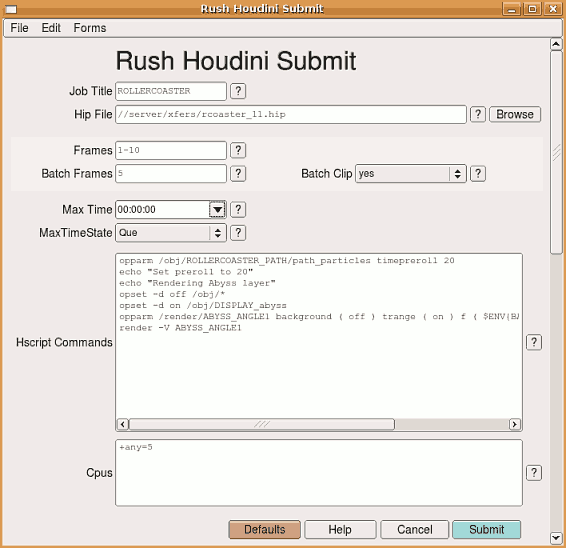Expand the Max Time dropdown arrow
The image size is (566, 548).
pyautogui.click(x=217, y=209)
